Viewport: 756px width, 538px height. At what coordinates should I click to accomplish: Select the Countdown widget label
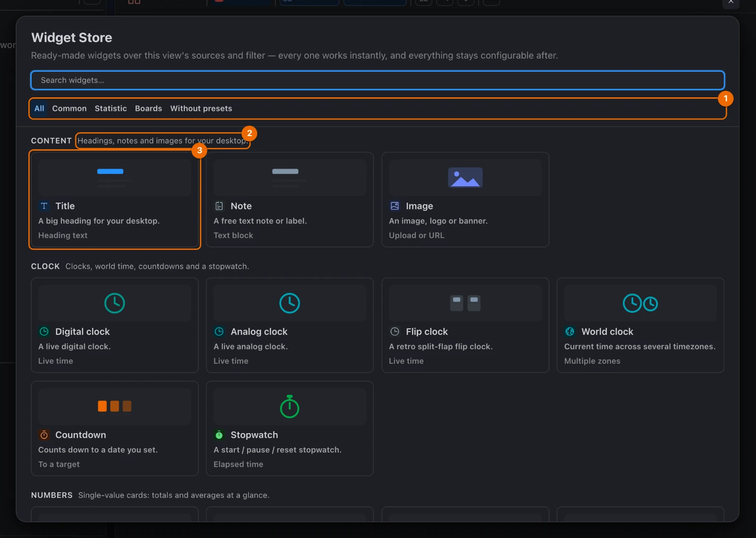pos(81,435)
